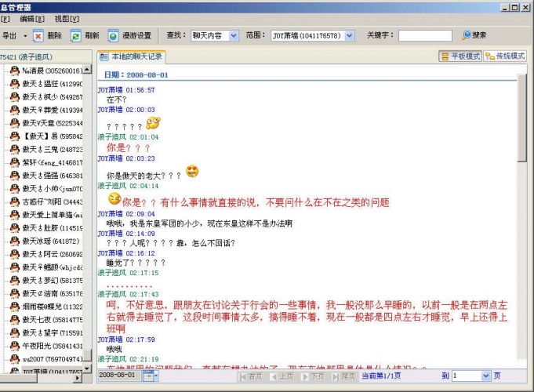Select contact 傲天冰瑶 penguin icon in list

[x=14, y=240]
